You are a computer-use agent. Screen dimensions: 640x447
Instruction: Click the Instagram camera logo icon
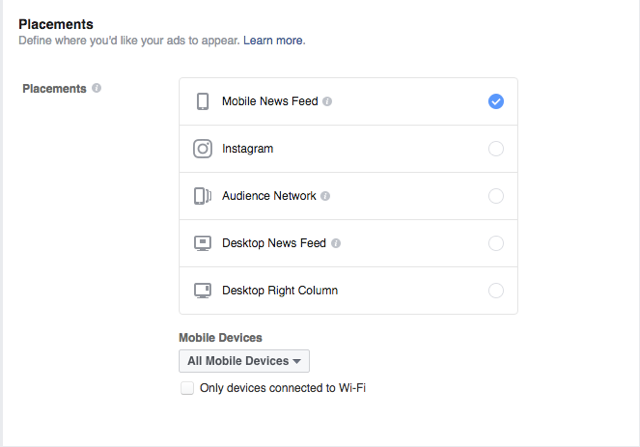(x=203, y=149)
